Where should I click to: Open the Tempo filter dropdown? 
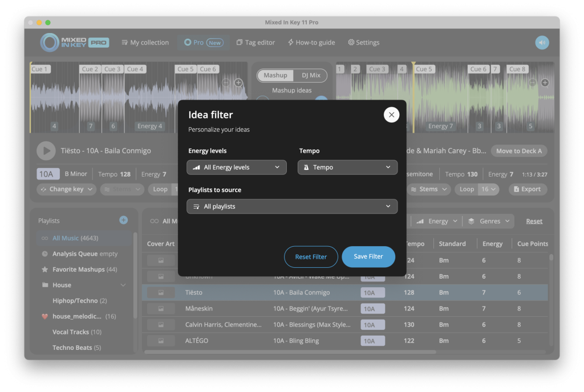coord(347,168)
